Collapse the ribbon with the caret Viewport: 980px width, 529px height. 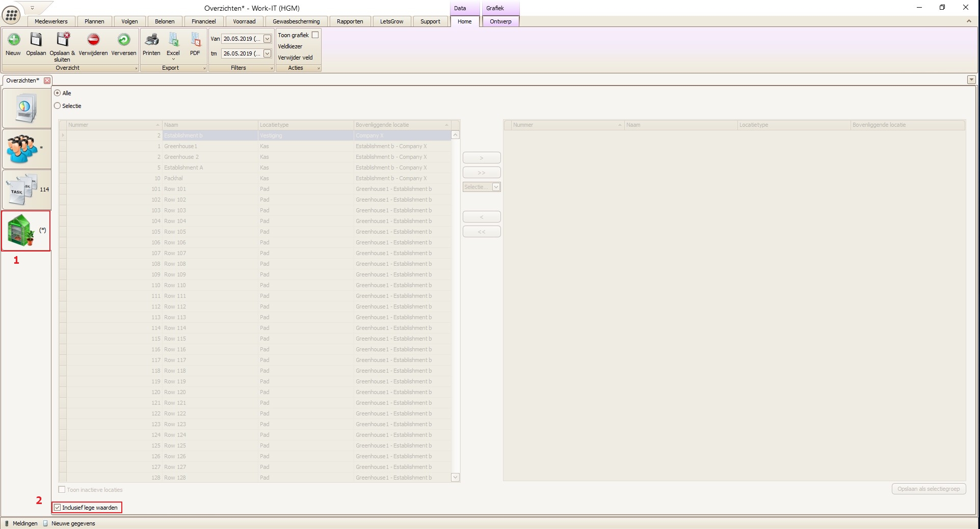click(x=969, y=21)
